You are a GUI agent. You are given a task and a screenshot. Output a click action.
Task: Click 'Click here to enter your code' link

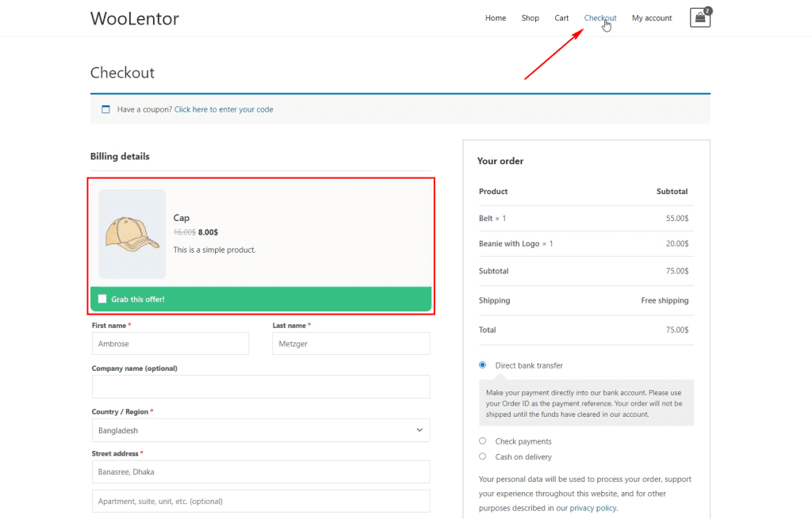click(224, 109)
